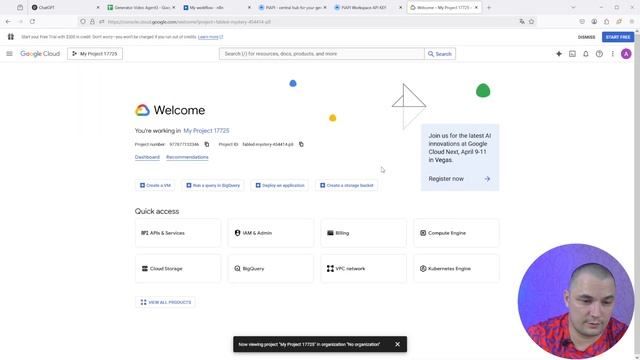Open the account avatar menu
This screenshot has height=360, width=640.
pos(626,53)
